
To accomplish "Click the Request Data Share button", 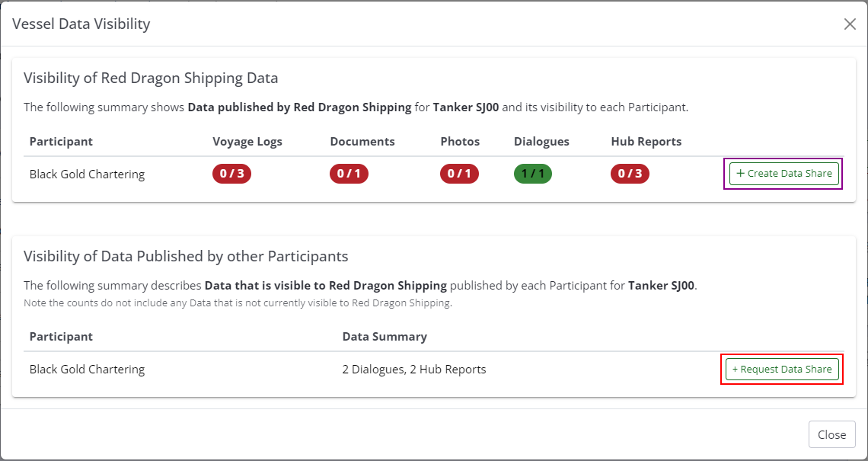I will coord(782,370).
